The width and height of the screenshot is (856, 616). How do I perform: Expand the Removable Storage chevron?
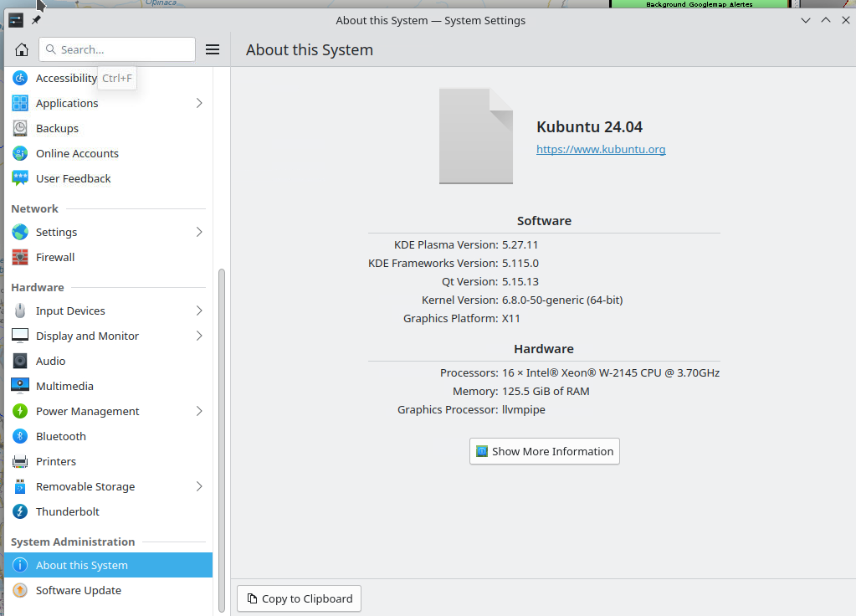(x=199, y=486)
